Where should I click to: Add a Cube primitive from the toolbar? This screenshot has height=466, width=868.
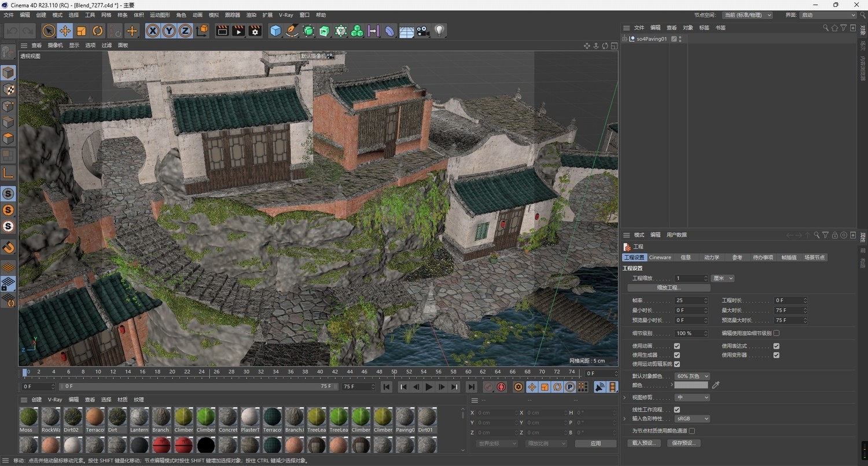pyautogui.click(x=275, y=31)
